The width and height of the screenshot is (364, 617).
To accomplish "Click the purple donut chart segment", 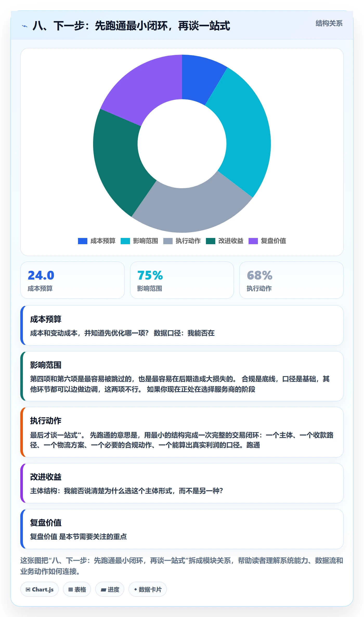I will coord(146,89).
